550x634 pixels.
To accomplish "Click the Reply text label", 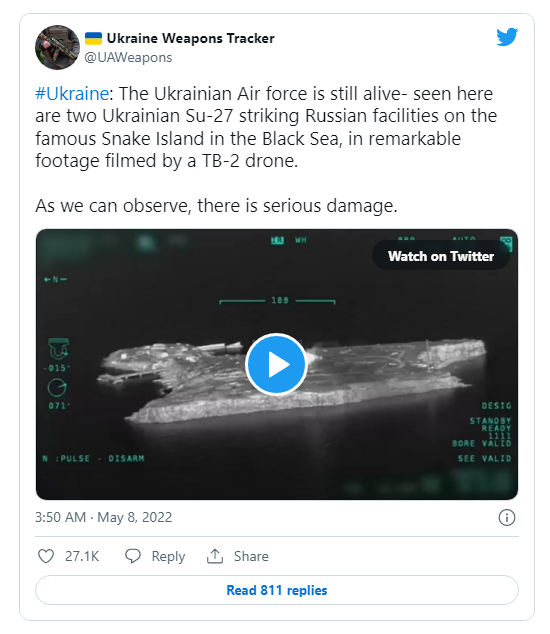I will pos(168,556).
